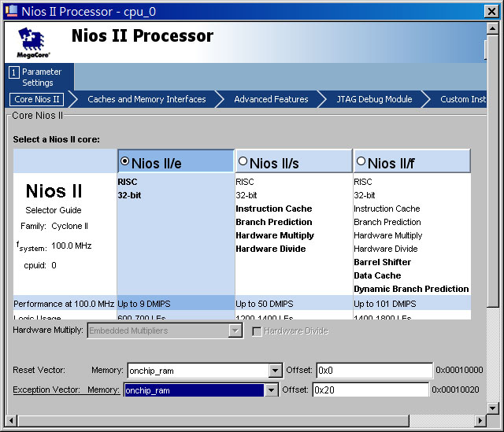Image resolution: width=504 pixels, height=432 pixels.
Task: Click the MegaCore logo icon
Action: click(31, 42)
